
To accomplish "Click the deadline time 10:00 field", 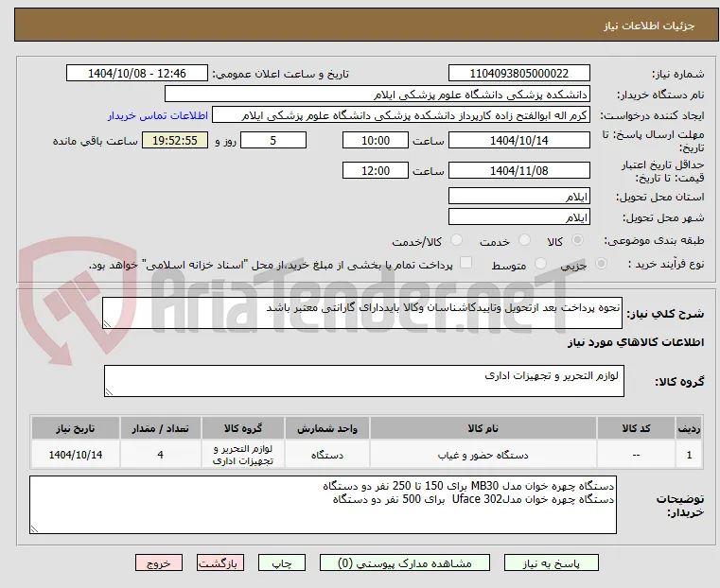I will 376,140.
